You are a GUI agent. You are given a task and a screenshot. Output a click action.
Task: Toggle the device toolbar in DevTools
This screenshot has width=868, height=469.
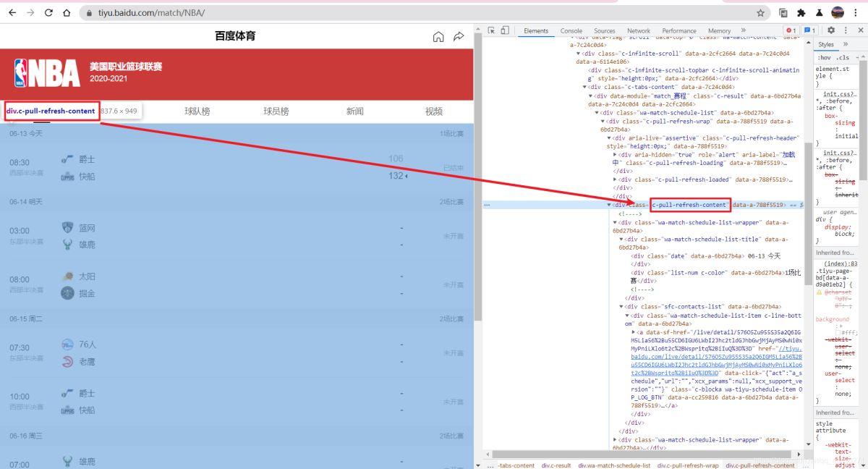click(505, 30)
